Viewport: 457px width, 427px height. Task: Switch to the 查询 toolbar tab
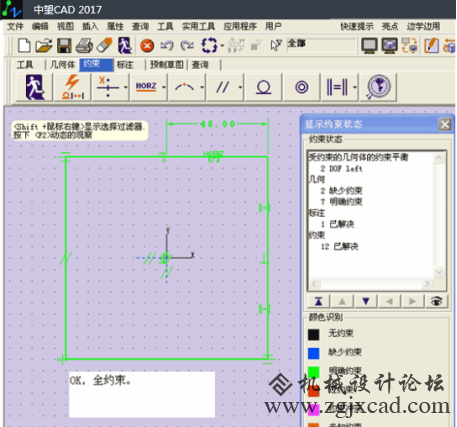200,65
